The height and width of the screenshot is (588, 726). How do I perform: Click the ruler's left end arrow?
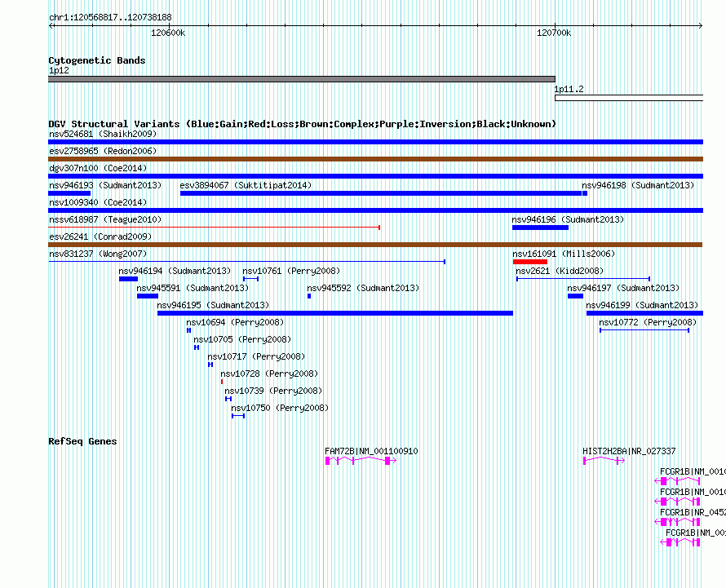click(x=51, y=26)
